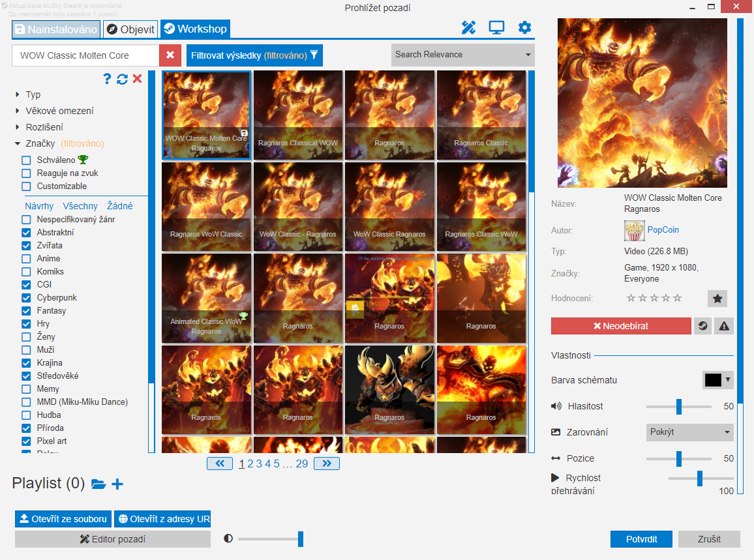Screen dimensions: 754x560
Task: Report wallpaper with warning triangle icon
Action: click(724, 326)
